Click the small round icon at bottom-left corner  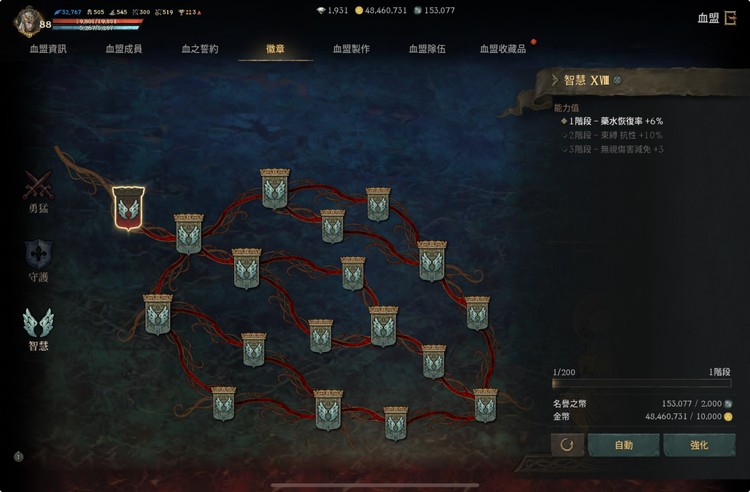tap(18, 457)
